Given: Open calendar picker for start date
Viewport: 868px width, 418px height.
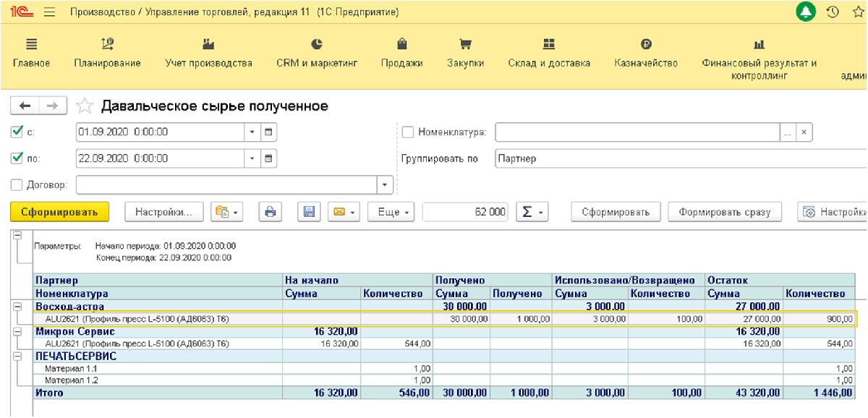Looking at the screenshot, I should [x=268, y=132].
